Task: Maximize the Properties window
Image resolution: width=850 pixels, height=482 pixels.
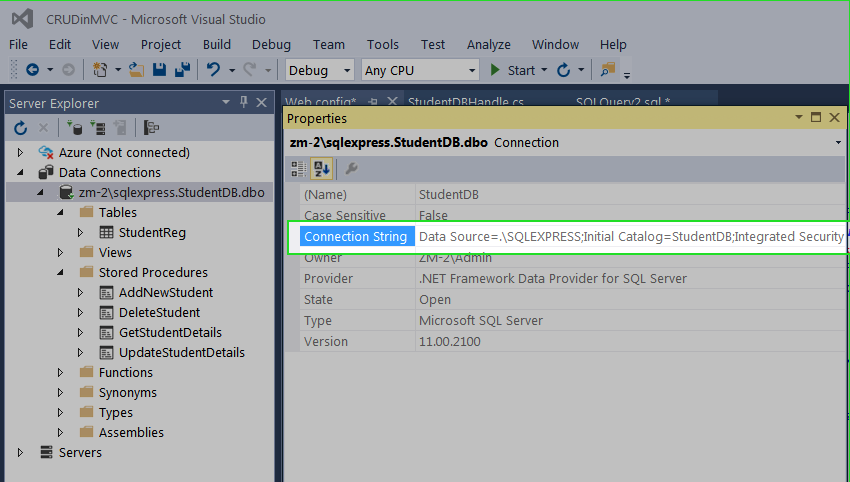Action: 816,117
